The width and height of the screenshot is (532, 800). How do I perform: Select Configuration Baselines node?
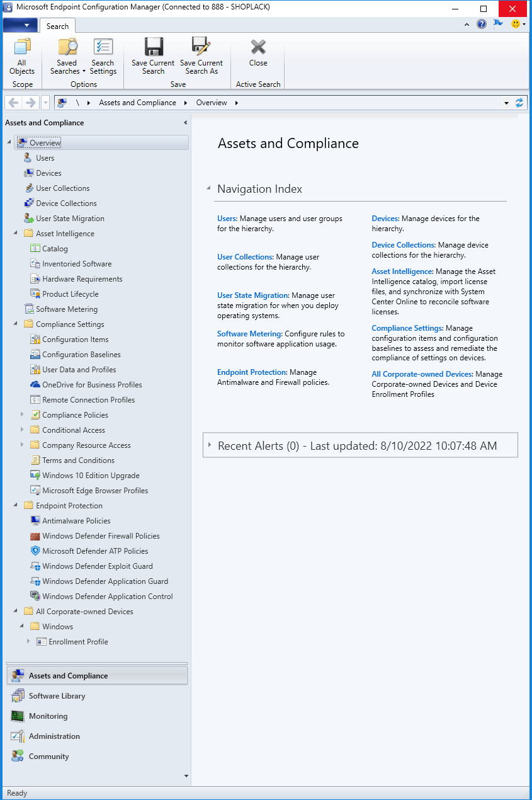coord(81,355)
